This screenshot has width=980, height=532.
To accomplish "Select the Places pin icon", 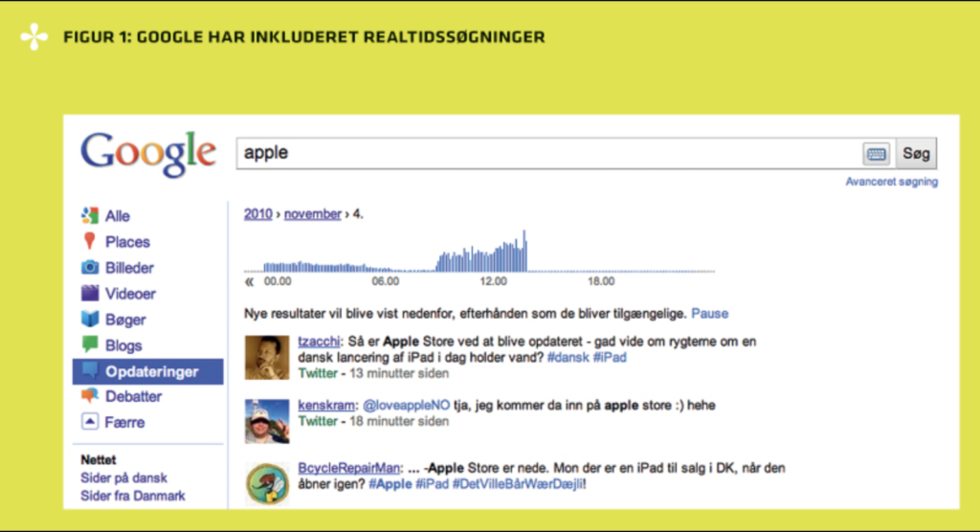I will click(x=90, y=242).
